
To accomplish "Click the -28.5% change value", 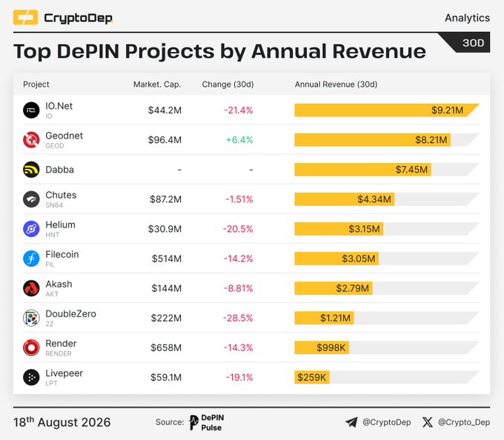I will tap(238, 318).
